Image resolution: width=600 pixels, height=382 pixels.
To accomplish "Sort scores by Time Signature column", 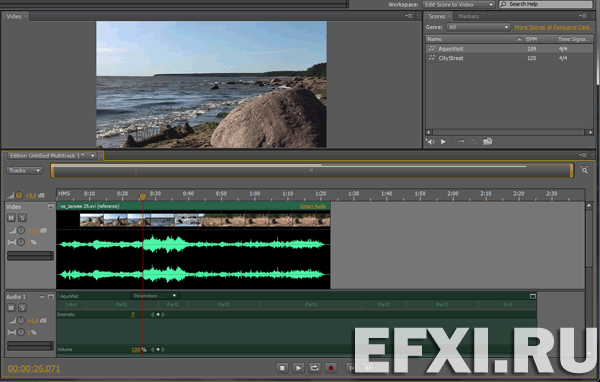I will (x=572, y=39).
